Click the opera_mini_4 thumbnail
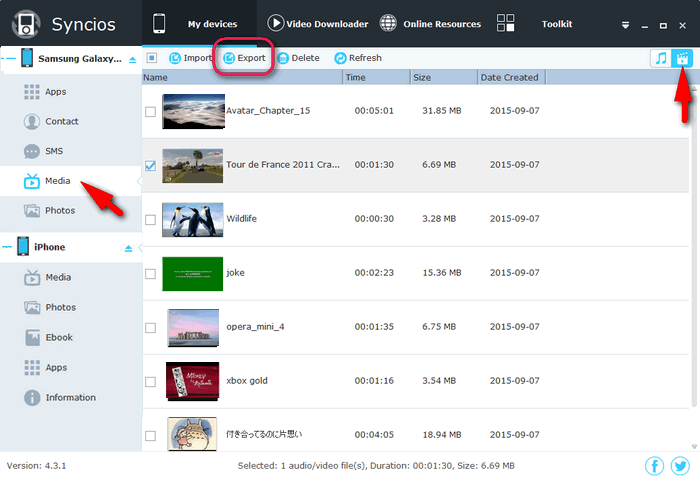This screenshot has height=481, width=700. coord(193,328)
